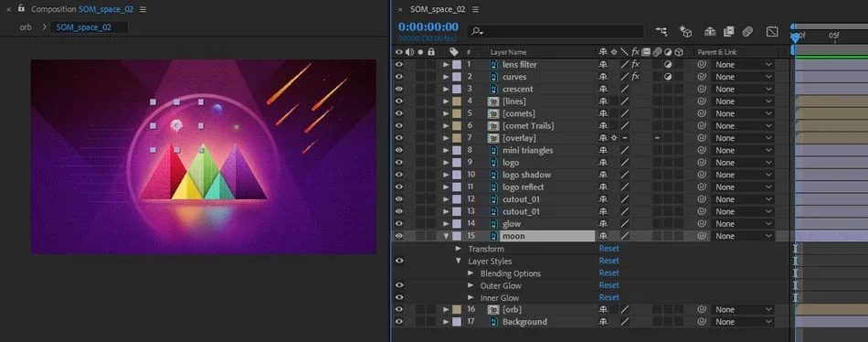Reset the Transform properties
This screenshot has width=868, height=342.
(609, 249)
